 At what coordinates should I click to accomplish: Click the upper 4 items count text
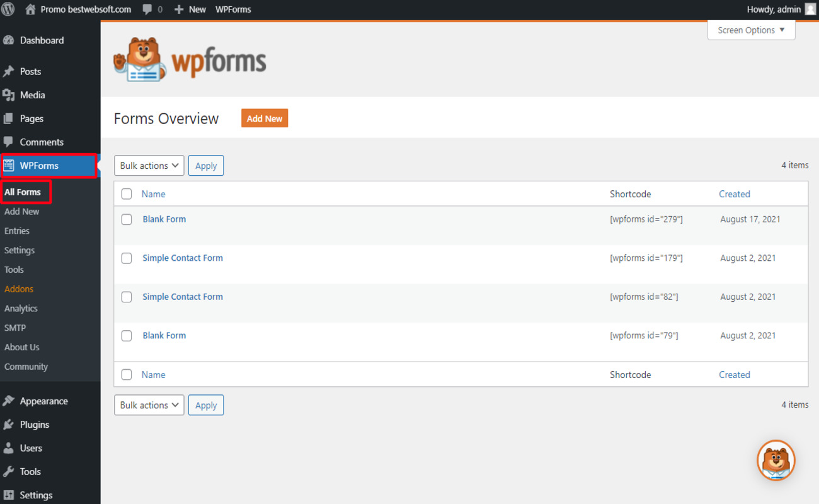click(795, 165)
